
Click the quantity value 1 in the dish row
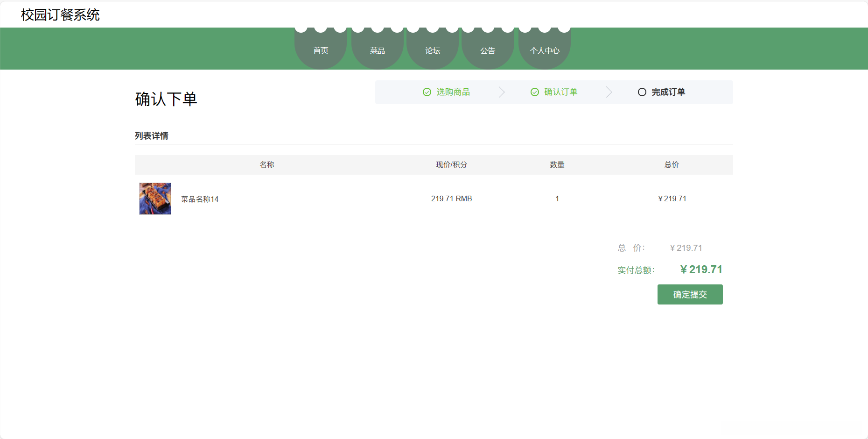pos(557,198)
